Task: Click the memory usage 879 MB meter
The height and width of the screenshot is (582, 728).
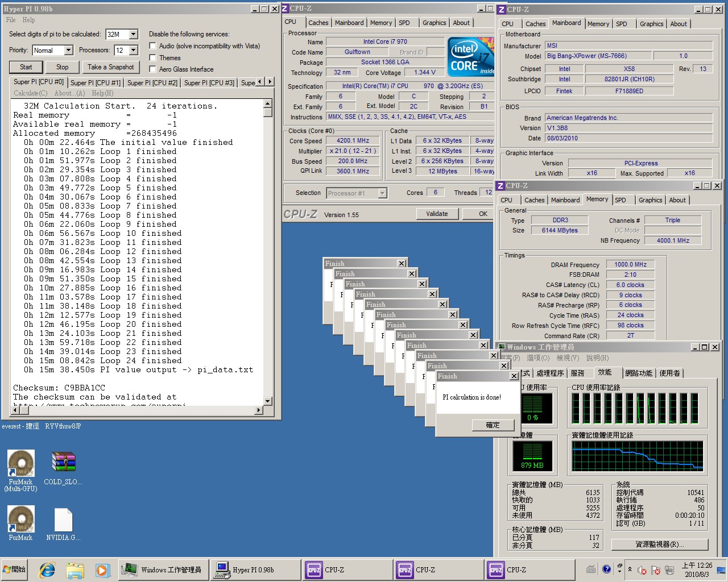Action: click(x=532, y=456)
